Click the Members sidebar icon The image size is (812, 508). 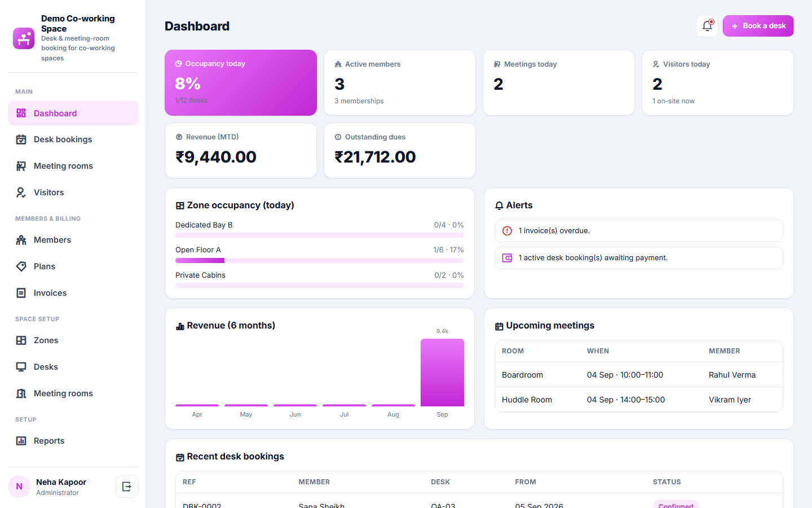point(21,240)
